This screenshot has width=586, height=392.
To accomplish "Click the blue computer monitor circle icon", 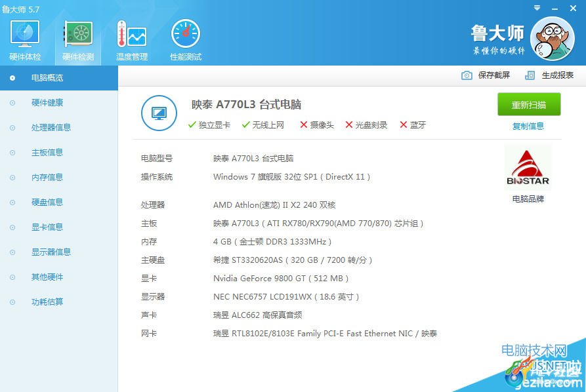I will [x=159, y=113].
